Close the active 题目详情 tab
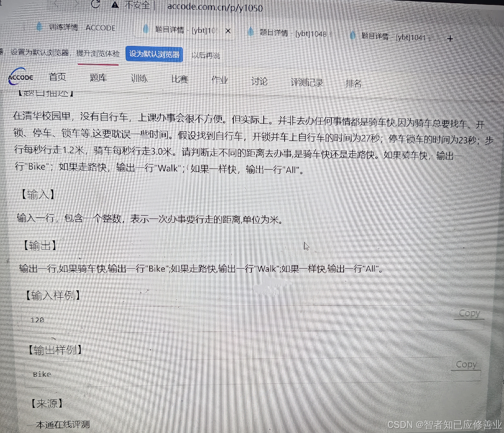 coord(228,31)
